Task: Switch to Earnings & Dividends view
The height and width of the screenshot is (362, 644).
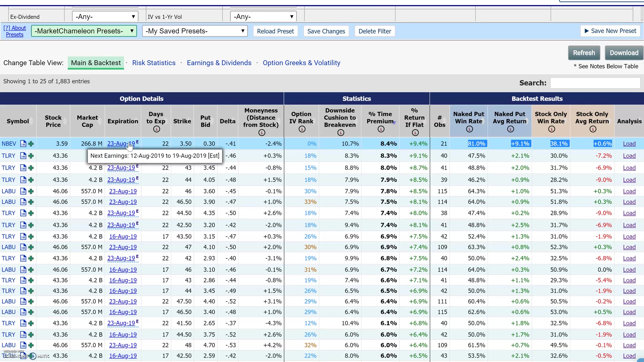Action: point(219,63)
